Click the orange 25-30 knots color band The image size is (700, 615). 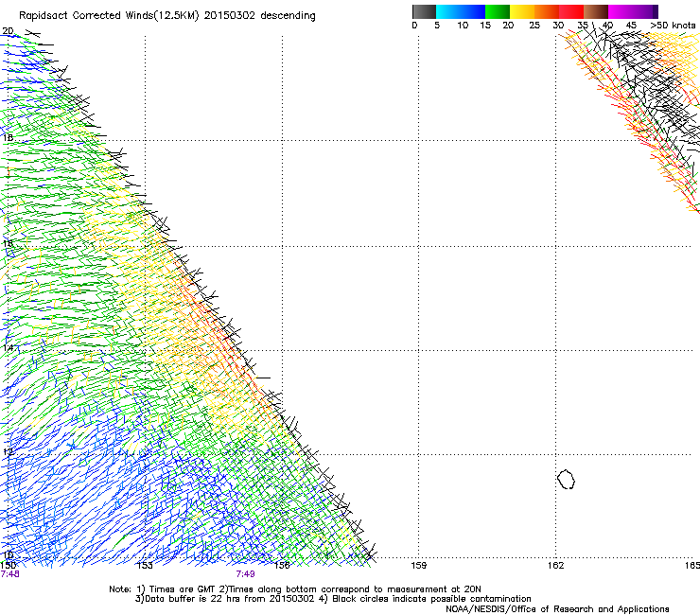pyautogui.click(x=547, y=11)
